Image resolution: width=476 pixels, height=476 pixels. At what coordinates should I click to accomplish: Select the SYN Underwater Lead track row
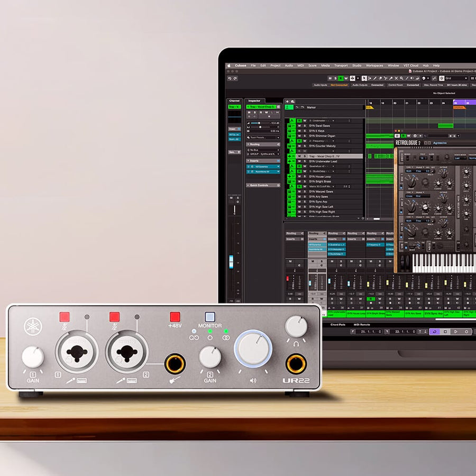click(x=325, y=161)
